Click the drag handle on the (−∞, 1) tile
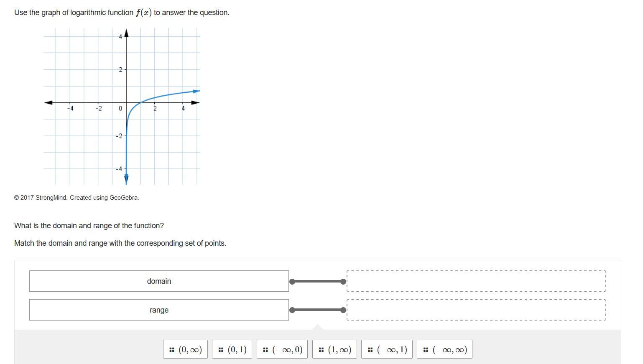643x364 pixels. coord(370,350)
